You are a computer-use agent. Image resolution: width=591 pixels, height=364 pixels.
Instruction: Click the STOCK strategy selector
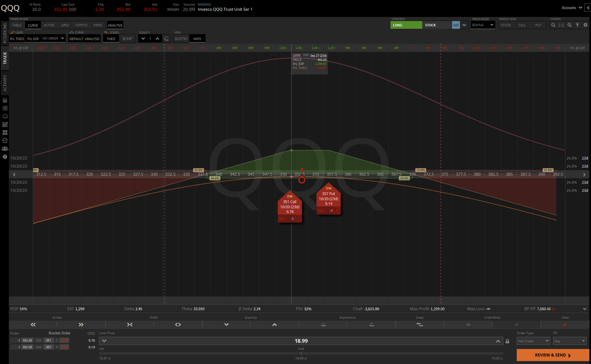pyautogui.click(x=437, y=25)
